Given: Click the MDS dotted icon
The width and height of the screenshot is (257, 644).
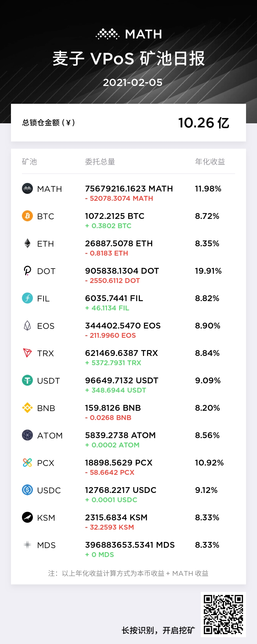Looking at the screenshot, I should (x=27, y=545).
